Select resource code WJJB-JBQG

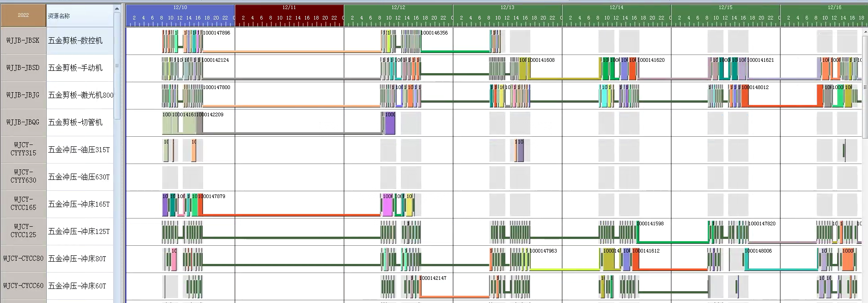click(23, 122)
